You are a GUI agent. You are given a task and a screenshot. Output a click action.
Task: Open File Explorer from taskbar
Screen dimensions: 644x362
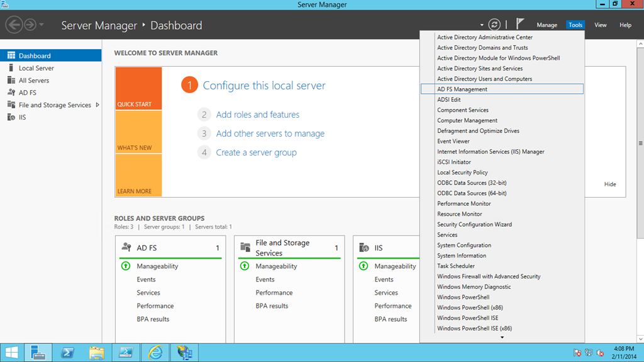(x=96, y=353)
